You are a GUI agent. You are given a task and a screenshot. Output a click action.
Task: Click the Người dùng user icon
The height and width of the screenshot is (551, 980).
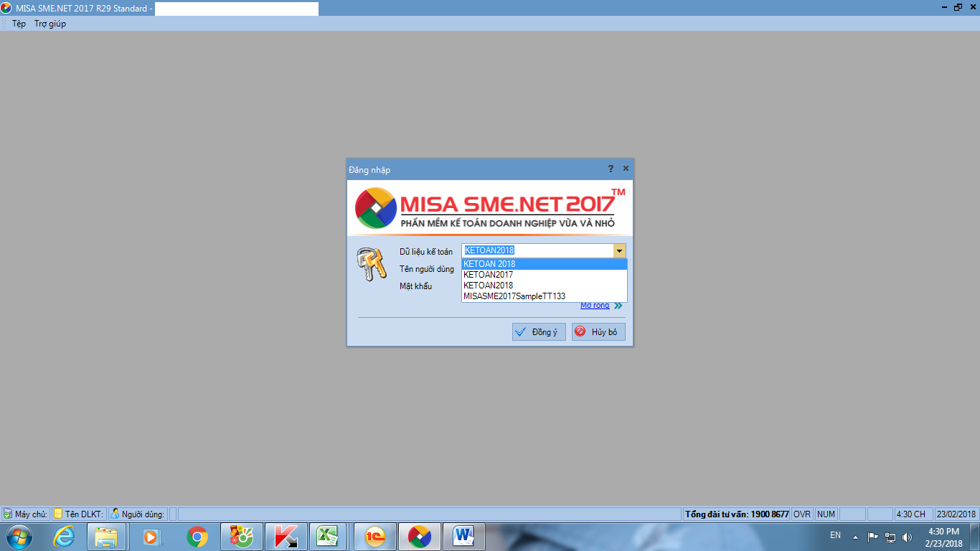(115, 514)
